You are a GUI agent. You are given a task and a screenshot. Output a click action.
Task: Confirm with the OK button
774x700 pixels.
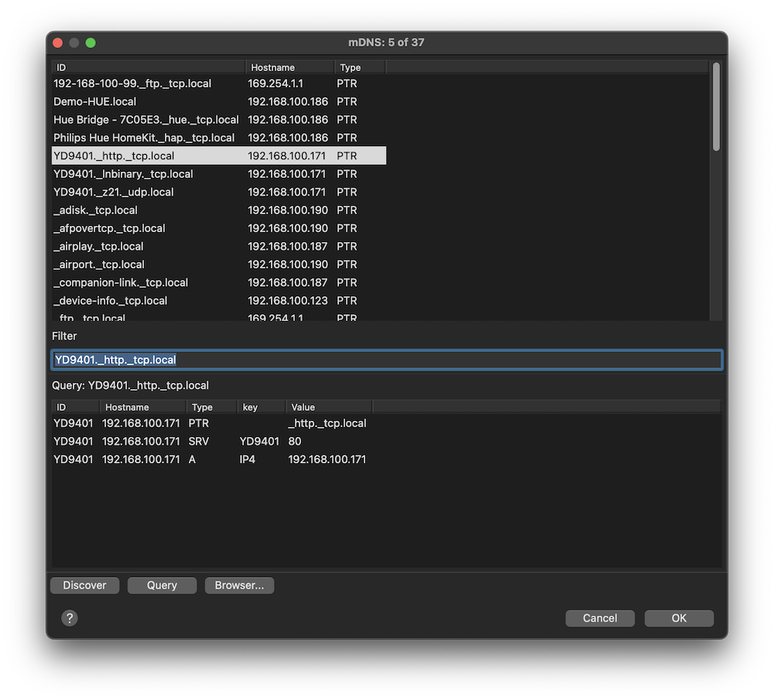pyautogui.click(x=679, y=618)
